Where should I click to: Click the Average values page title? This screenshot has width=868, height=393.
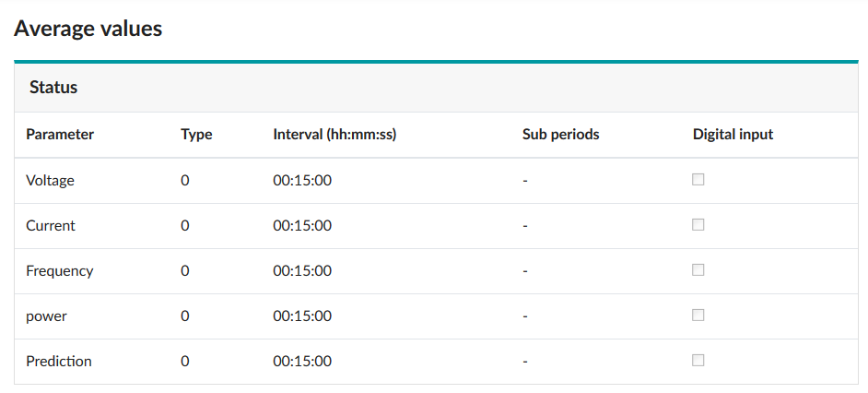coord(88,29)
